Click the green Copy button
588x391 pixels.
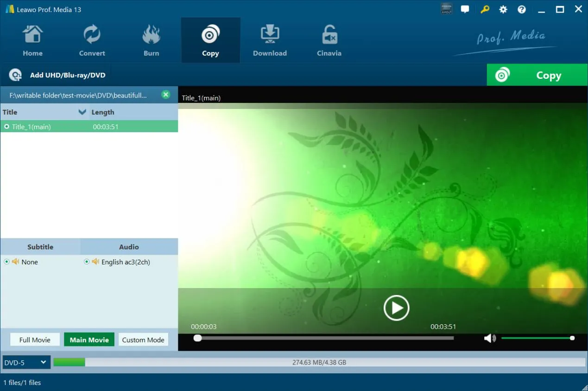pos(537,75)
